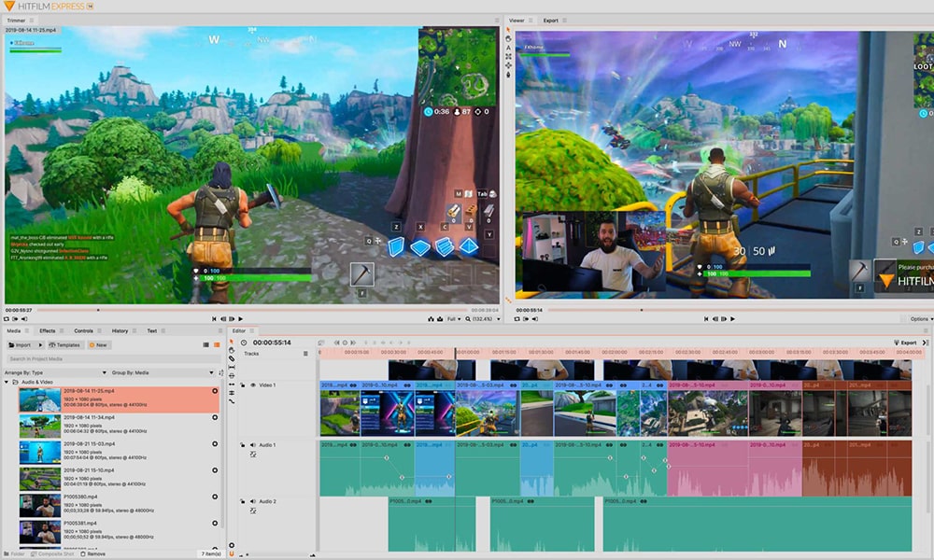This screenshot has height=560, width=934.
Task: Toggle Media panel sort order
Action: pos(221,372)
